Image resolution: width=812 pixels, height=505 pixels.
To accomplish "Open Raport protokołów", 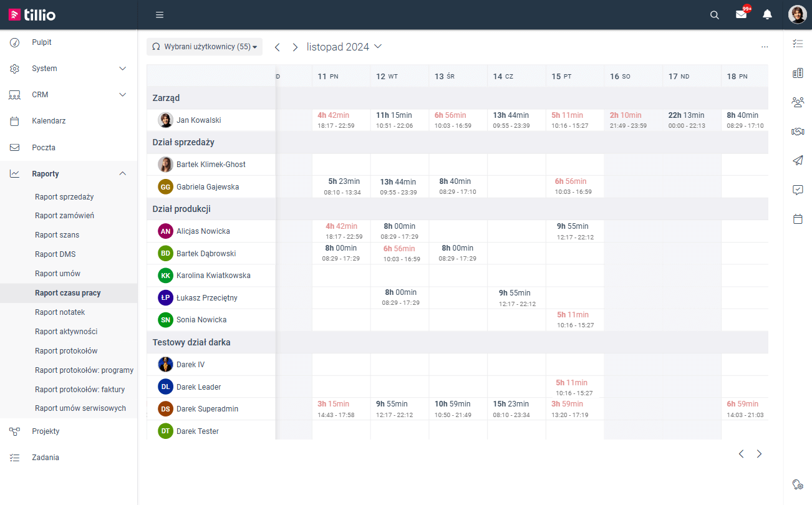I will [x=66, y=351].
